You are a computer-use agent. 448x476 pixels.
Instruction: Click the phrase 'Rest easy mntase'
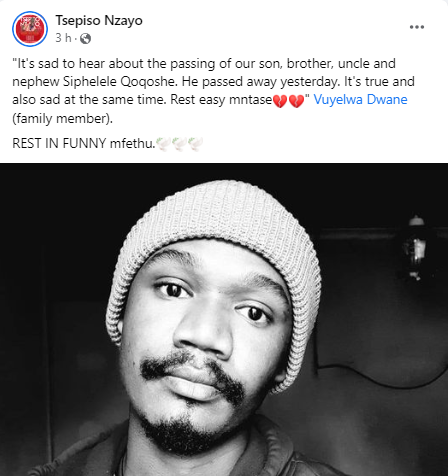[221, 100]
